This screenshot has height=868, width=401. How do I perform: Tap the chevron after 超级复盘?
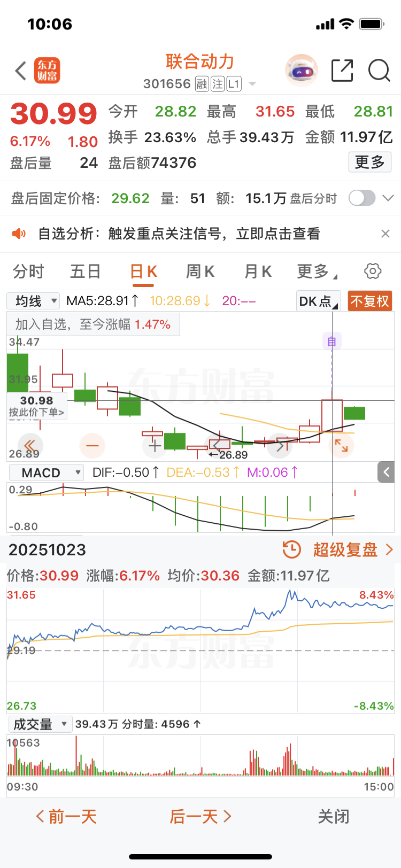(389, 549)
